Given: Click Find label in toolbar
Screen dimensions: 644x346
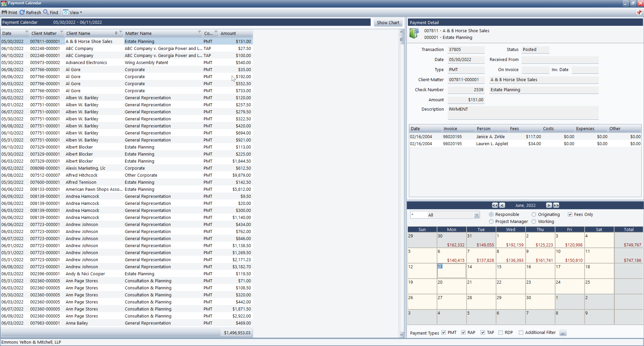Looking at the screenshot, I should coord(54,13).
